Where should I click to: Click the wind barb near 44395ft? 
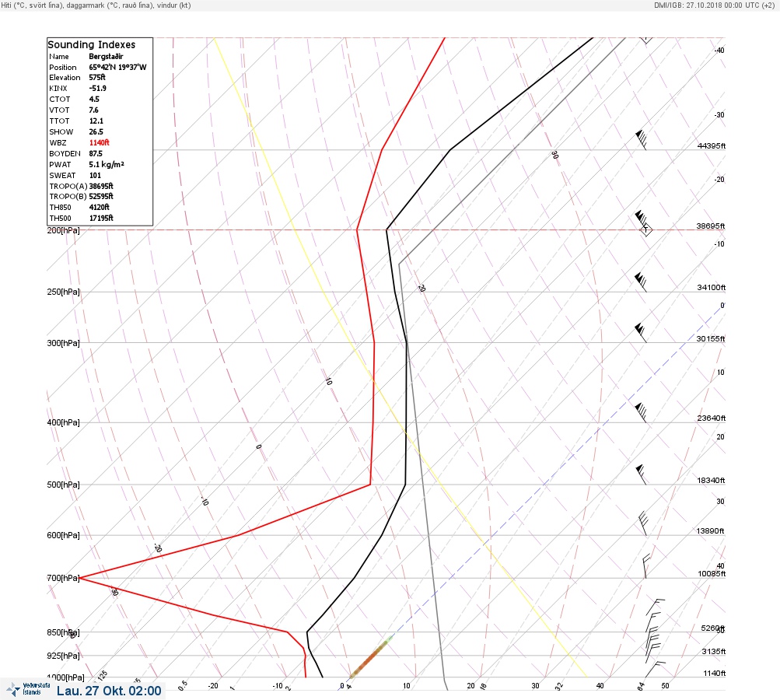(642, 140)
